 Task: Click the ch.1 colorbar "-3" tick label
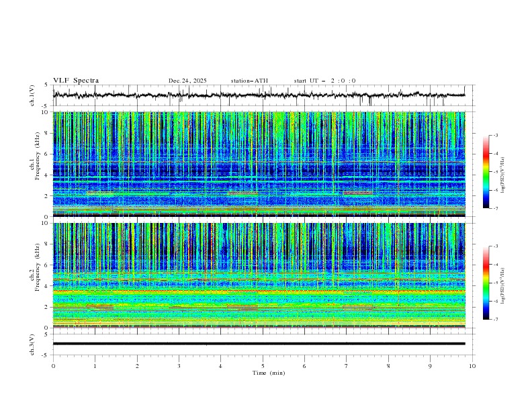tap(496, 135)
